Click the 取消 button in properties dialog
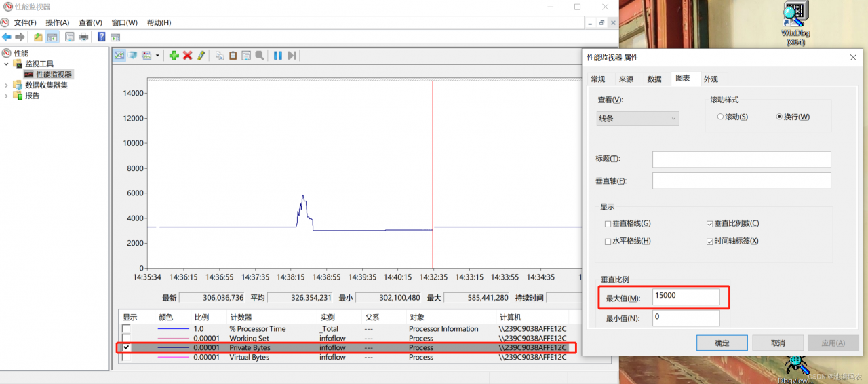The height and width of the screenshot is (384, 868). pyautogui.click(x=778, y=343)
